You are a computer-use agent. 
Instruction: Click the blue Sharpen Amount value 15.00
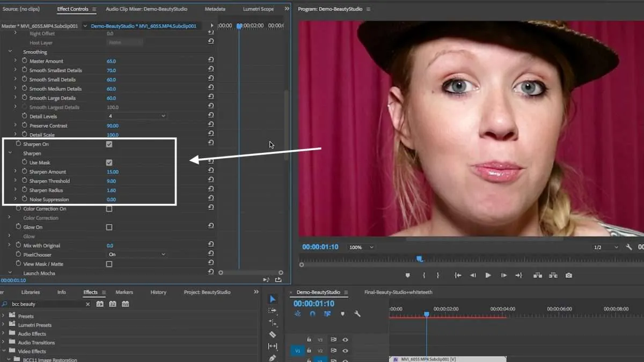point(113,172)
